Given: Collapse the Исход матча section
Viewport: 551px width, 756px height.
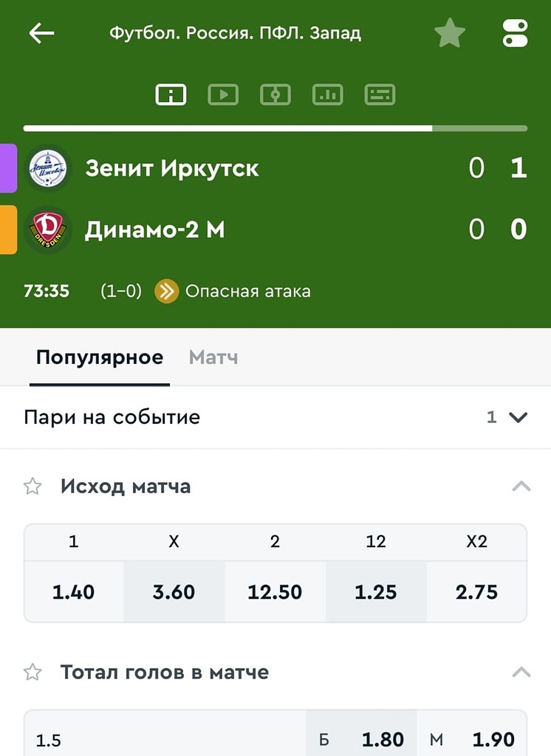Looking at the screenshot, I should pyautogui.click(x=521, y=486).
